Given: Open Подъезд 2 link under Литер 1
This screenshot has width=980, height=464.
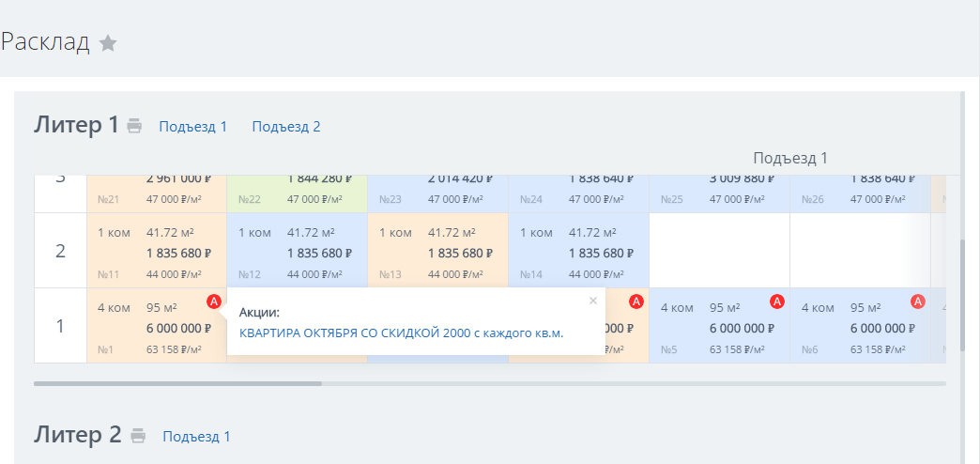Looking at the screenshot, I should (286, 127).
